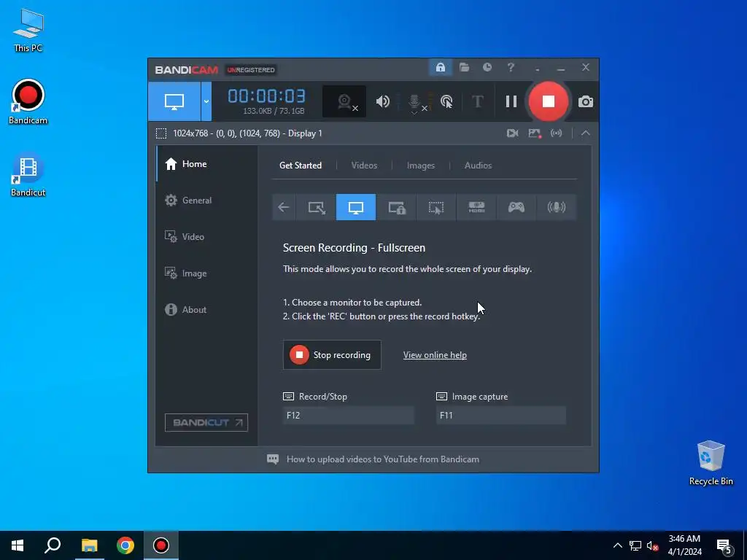Select fullscreen recording mode icon

(x=356, y=207)
